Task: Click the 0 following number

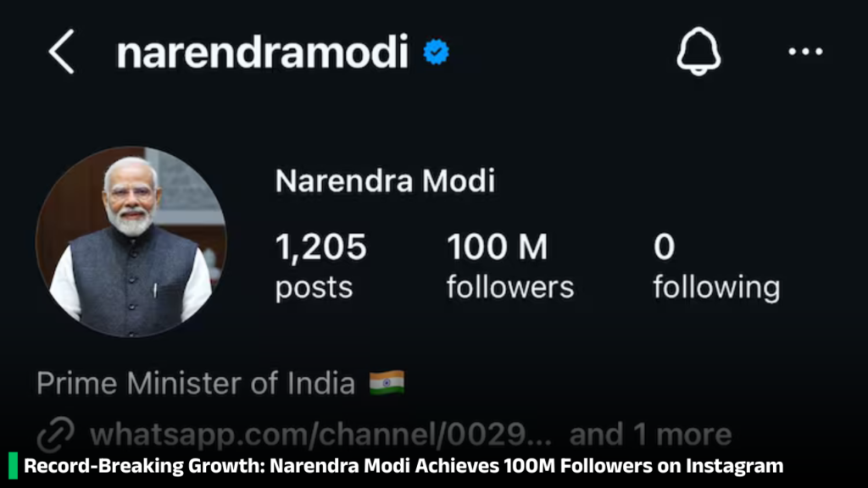Action: (664, 247)
